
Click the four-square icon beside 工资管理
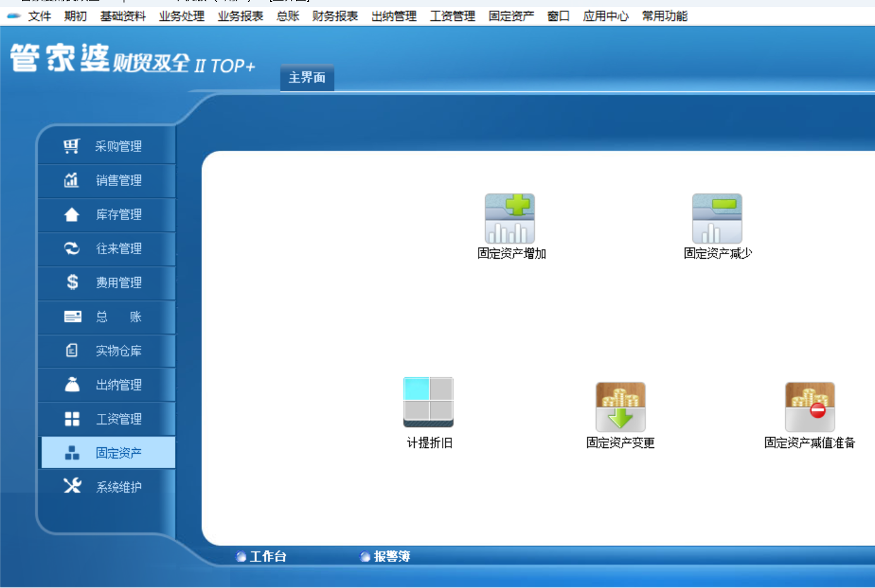point(72,419)
